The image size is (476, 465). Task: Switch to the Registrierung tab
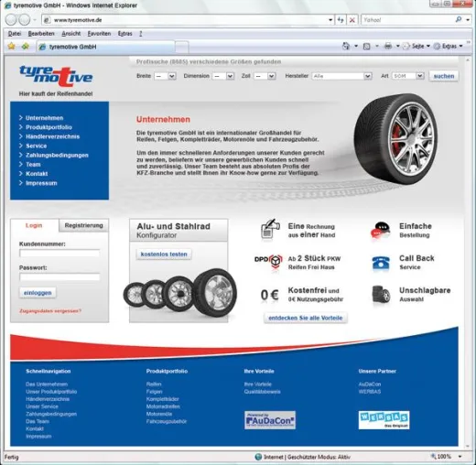[83, 225]
